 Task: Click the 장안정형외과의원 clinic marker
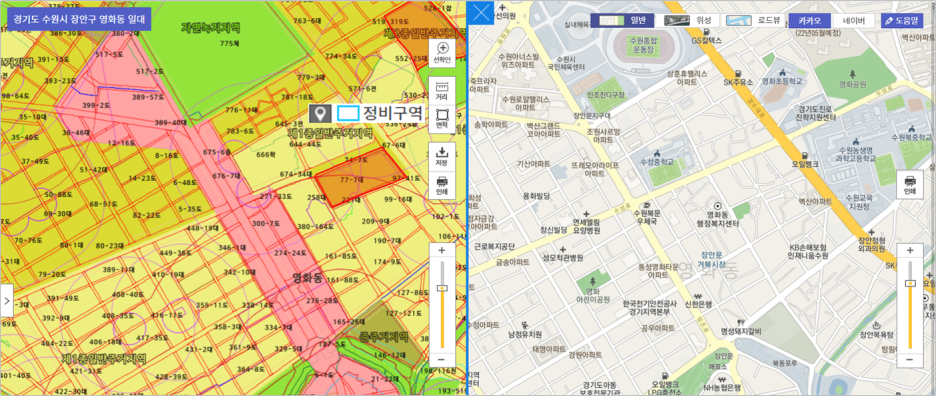point(871,240)
